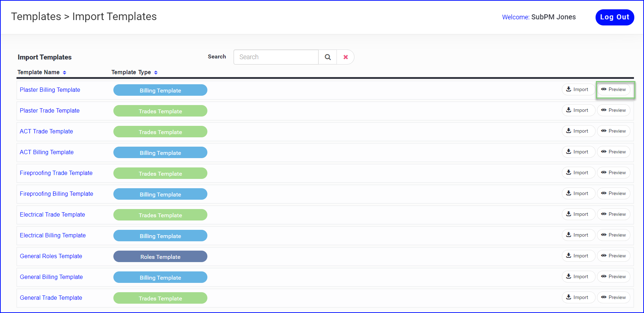Preview the Electrical Billing Template

[614, 235]
